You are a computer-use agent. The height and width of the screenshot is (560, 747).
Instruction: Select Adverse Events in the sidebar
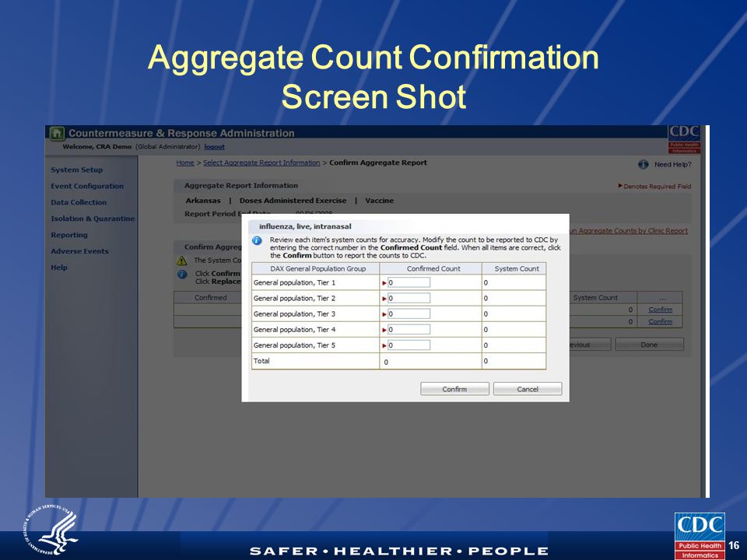pos(79,251)
